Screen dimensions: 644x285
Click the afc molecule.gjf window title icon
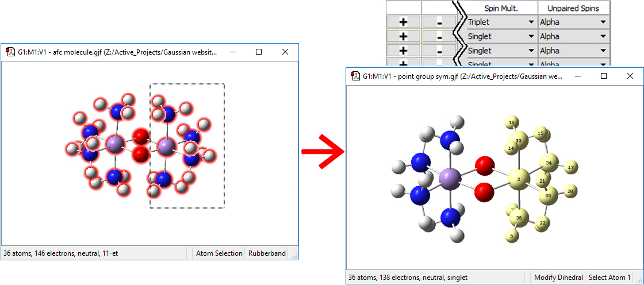pyautogui.click(x=10, y=52)
